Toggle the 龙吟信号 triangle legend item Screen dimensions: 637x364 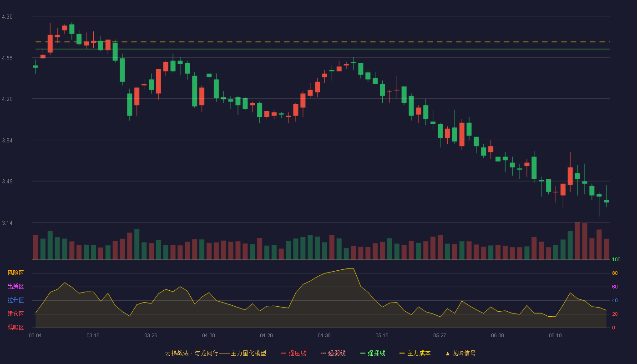pyautogui.click(x=460, y=353)
